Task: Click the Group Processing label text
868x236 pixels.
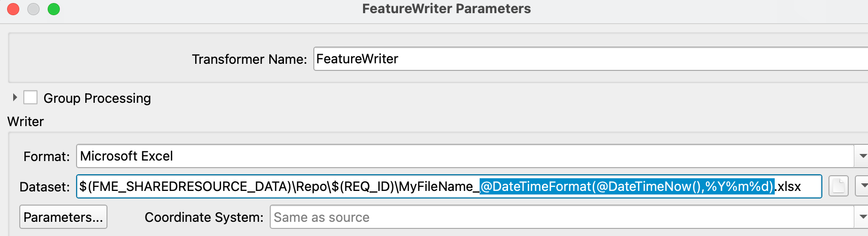Action: click(97, 98)
